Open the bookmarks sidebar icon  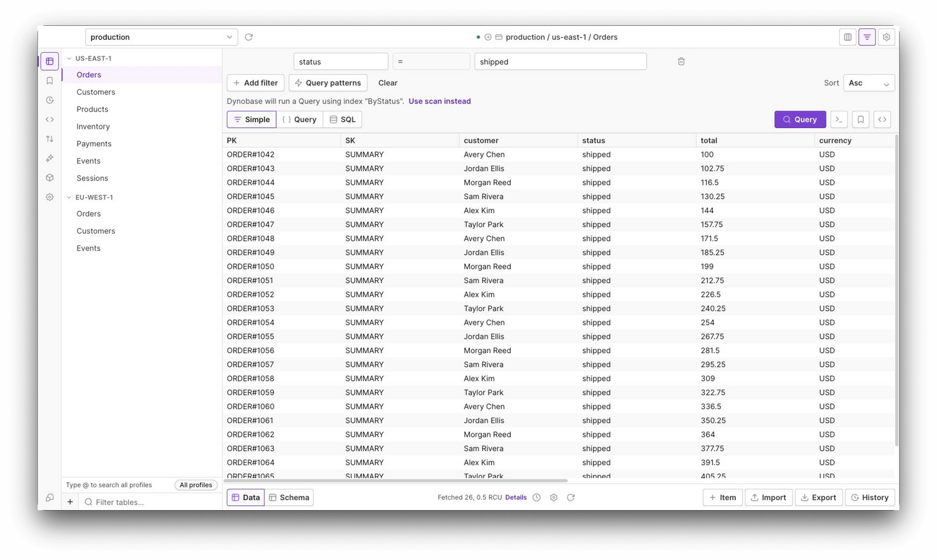(x=50, y=81)
